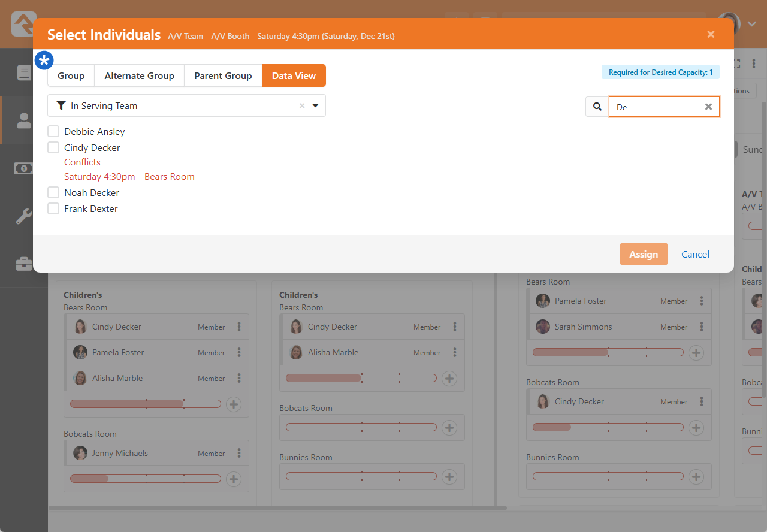The image size is (767, 532).
Task: Open the briefcase admin sidebar icon
Action: tap(24, 264)
